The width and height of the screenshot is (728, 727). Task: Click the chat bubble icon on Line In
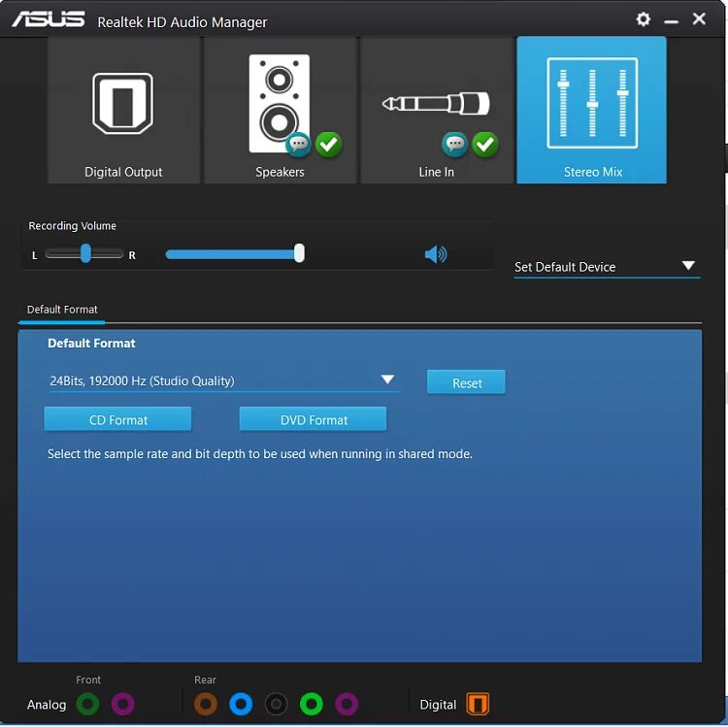(x=454, y=145)
